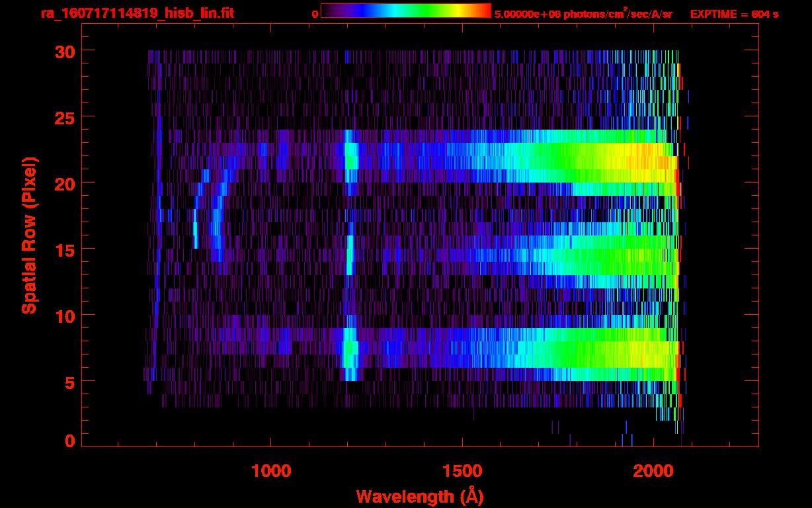Screen dimensions: 812x508
Task: Click the EXPTIME = 604 s label
Action: 734,15
